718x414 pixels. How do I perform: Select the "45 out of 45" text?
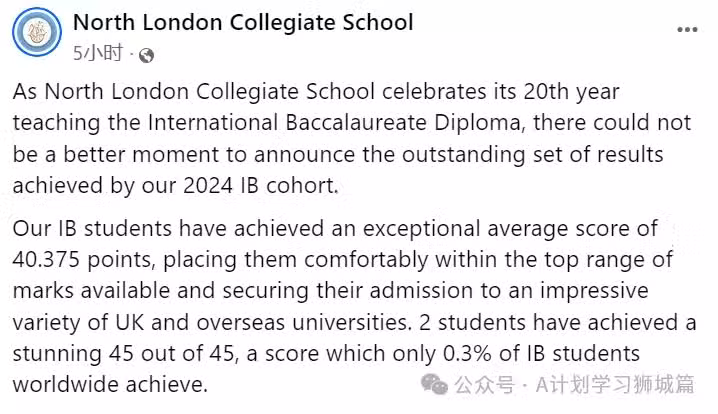172,354
